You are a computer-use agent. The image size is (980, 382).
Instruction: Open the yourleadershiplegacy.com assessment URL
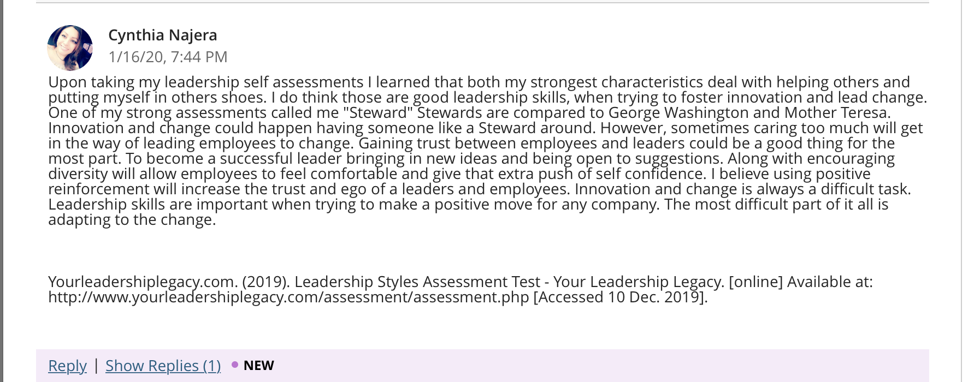pyautogui.click(x=288, y=297)
